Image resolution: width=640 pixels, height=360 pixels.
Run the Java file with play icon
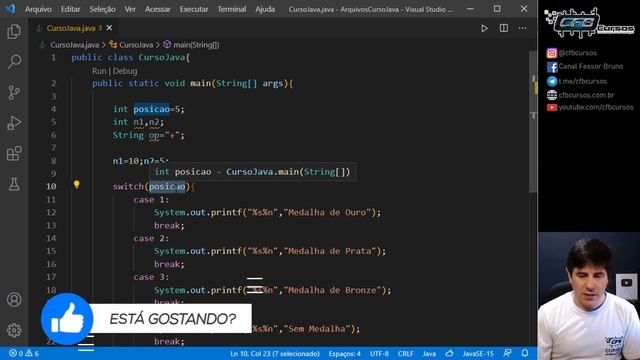coord(484,28)
